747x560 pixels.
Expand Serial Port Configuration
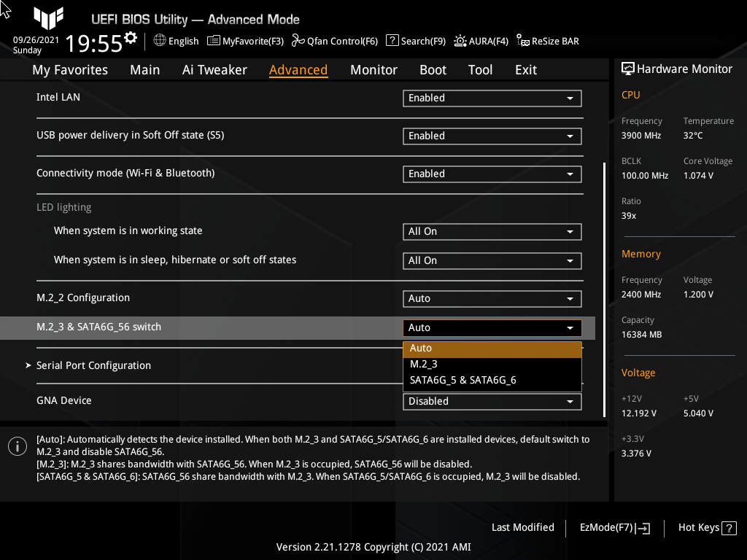[x=93, y=365]
